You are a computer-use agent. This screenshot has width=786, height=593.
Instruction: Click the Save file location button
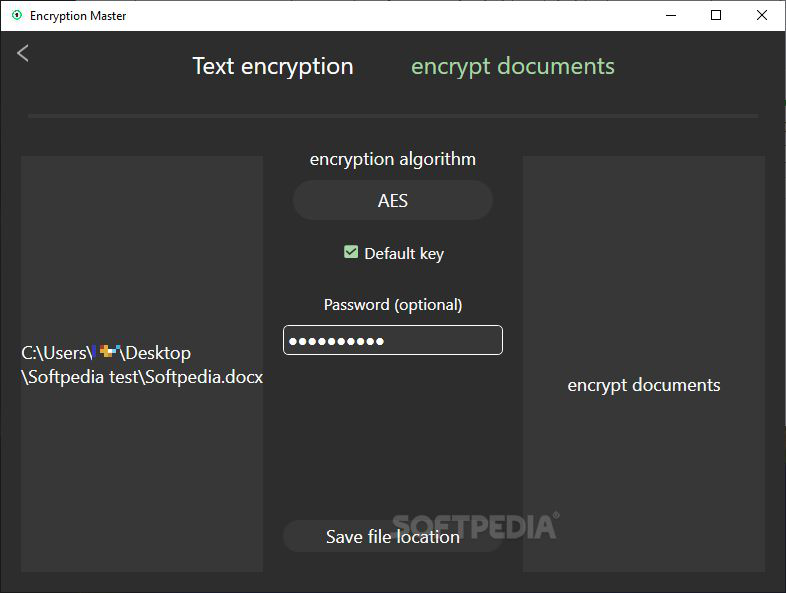pyautogui.click(x=392, y=537)
